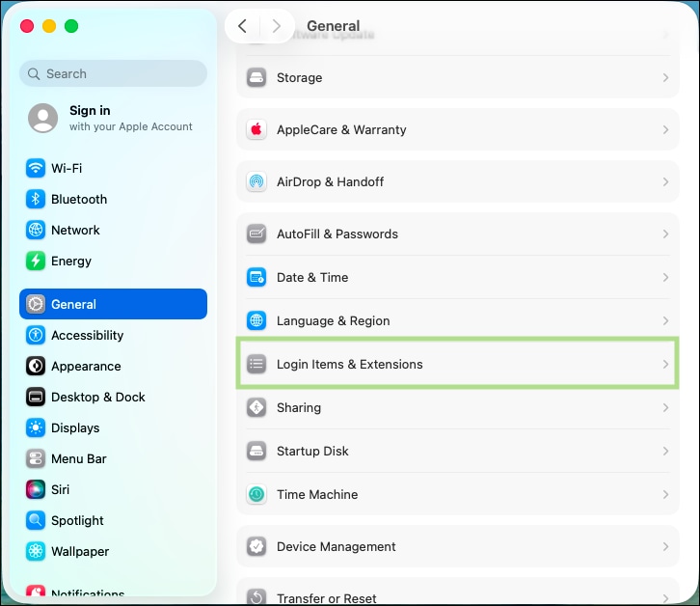This screenshot has width=700, height=606.
Task: Open Wi-Fi settings via its sidebar icon
Action: [36, 169]
